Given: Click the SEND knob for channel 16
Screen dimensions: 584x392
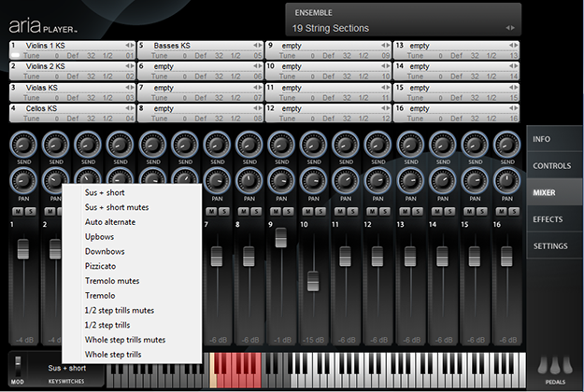Looking at the screenshot, I should [506, 145].
